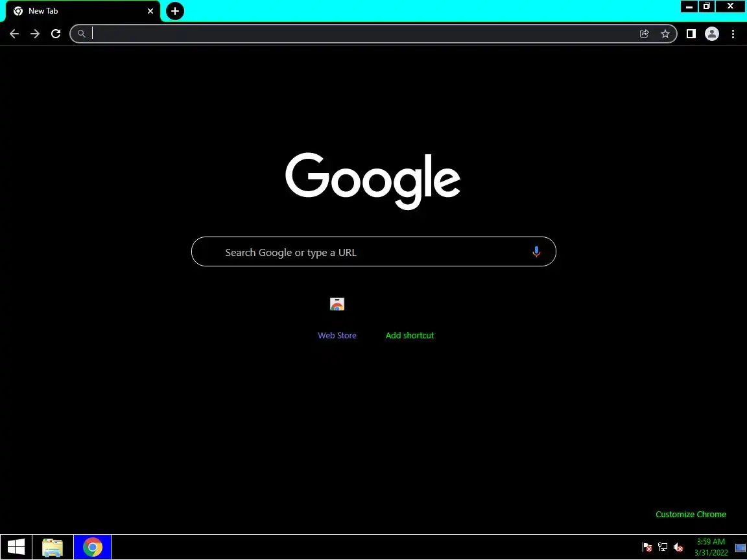Click the Chrome taskbar icon
This screenshot has width=747, height=560.
click(93, 548)
